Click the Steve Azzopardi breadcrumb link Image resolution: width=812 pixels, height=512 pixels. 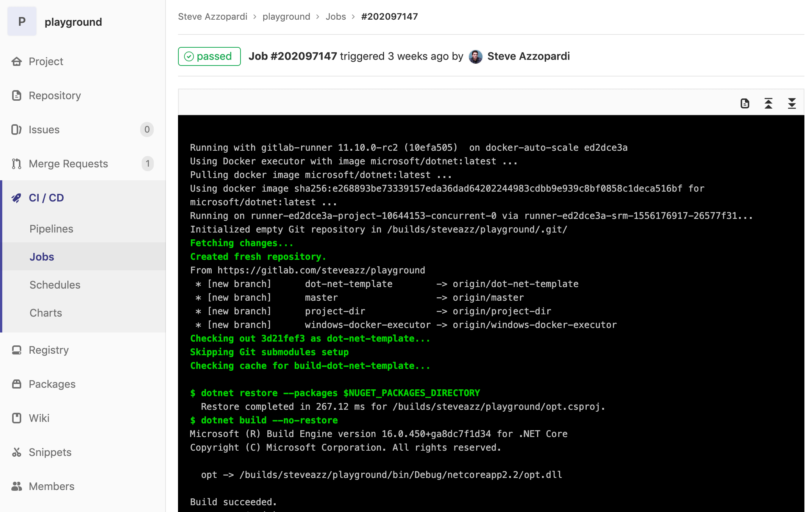tap(212, 17)
